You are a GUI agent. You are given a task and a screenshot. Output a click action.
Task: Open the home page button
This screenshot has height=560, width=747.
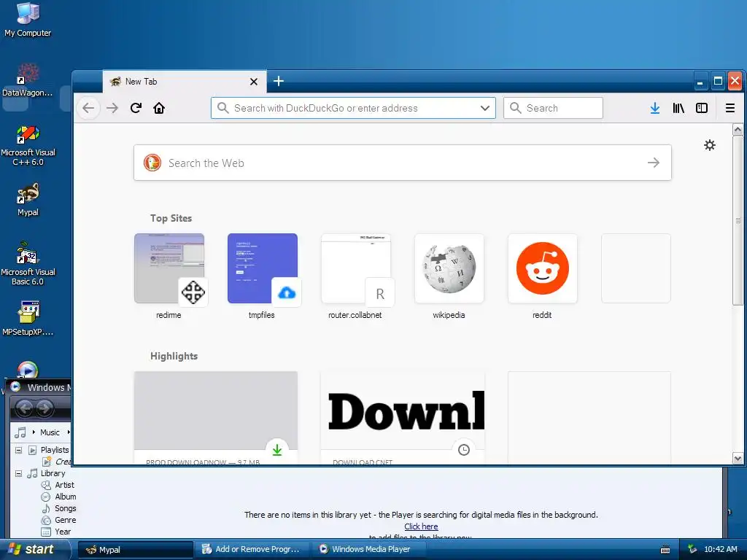pyautogui.click(x=159, y=108)
